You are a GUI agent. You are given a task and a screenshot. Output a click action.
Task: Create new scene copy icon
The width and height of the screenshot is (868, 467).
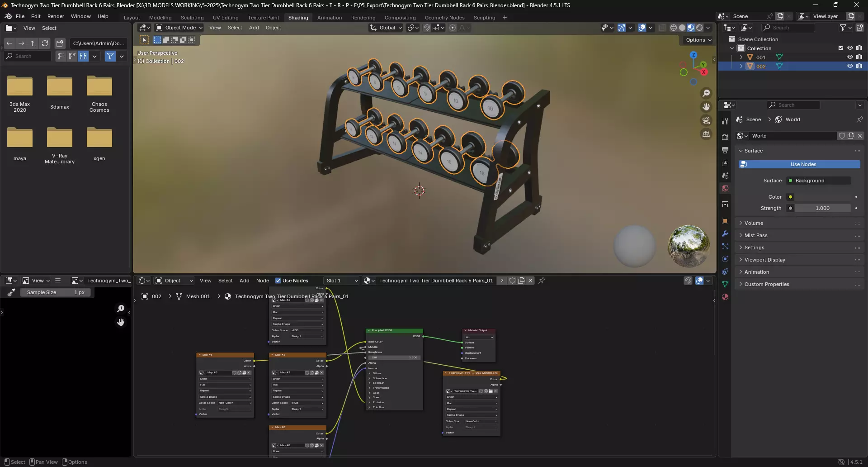[x=780, y=16]
